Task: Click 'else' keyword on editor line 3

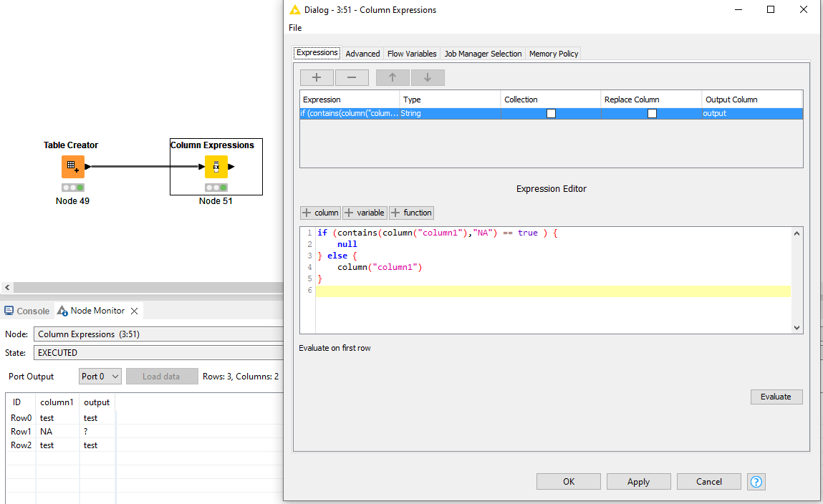Action: pyautogui.click(x=337, y=256)
